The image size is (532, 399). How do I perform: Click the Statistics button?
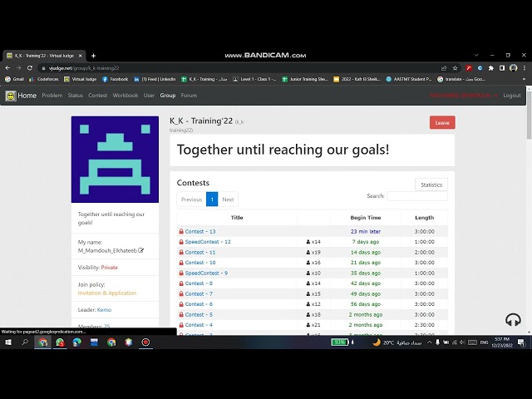pyautogui.click(x=431, y=185)
